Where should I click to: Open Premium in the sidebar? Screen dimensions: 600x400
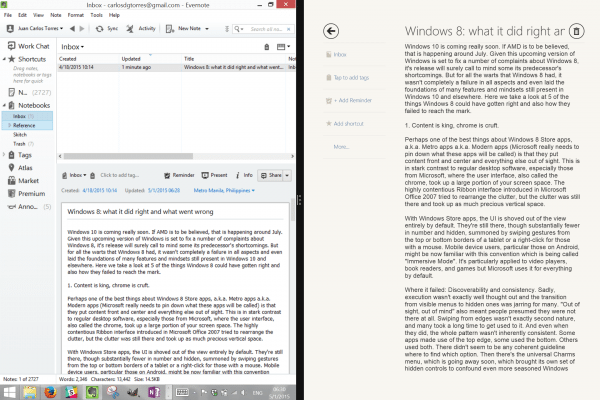(x=27, y=194)
